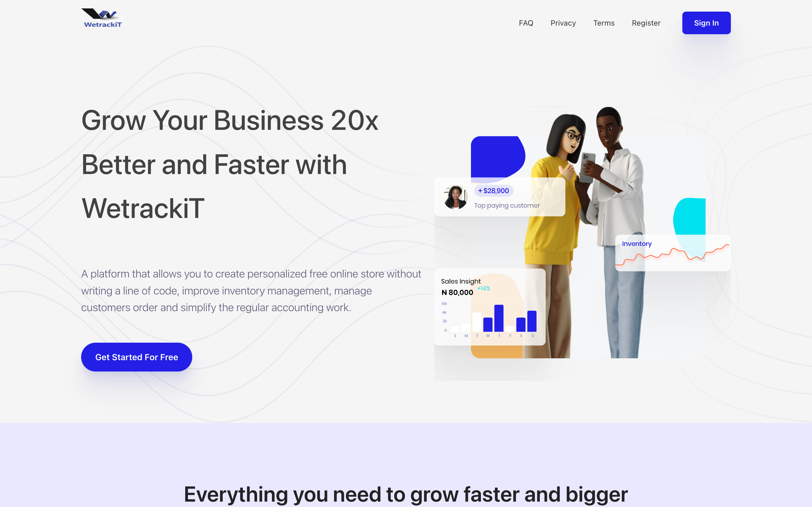Expand the Terms menu options
Image resolution: width=812 pixels, height=507 pixels.
[x=604, y=23]
